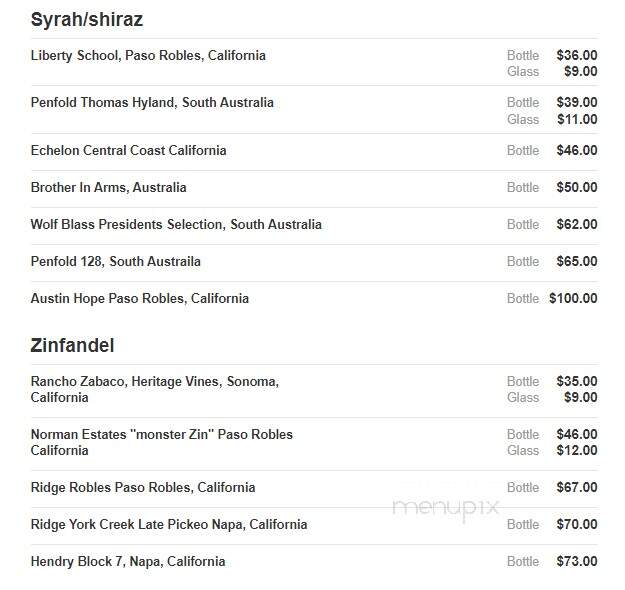The width and height of the screenshot is (625, 590).
Task: Select the $73.00 Hendry Block bottle price
Action: (x=577, y=562)
